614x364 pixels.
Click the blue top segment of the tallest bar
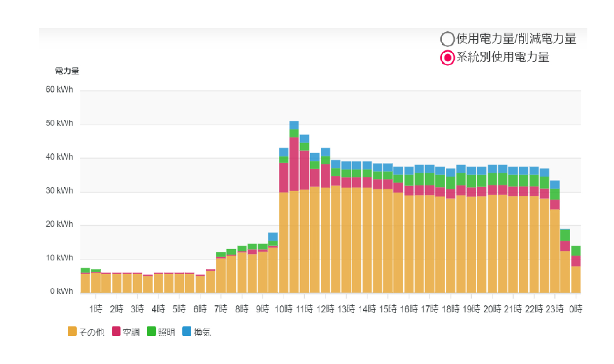pyautogui.click(x=294, y=125)
